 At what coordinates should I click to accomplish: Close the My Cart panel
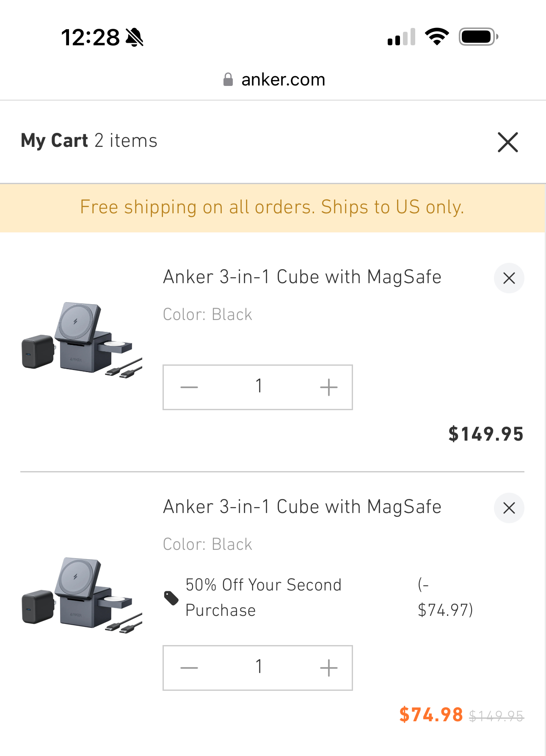(507, 142)
